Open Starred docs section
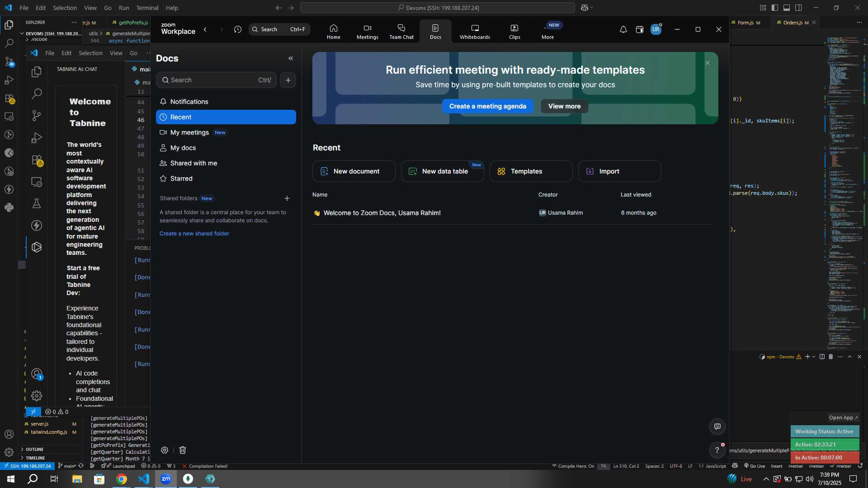 click(226, 178)
